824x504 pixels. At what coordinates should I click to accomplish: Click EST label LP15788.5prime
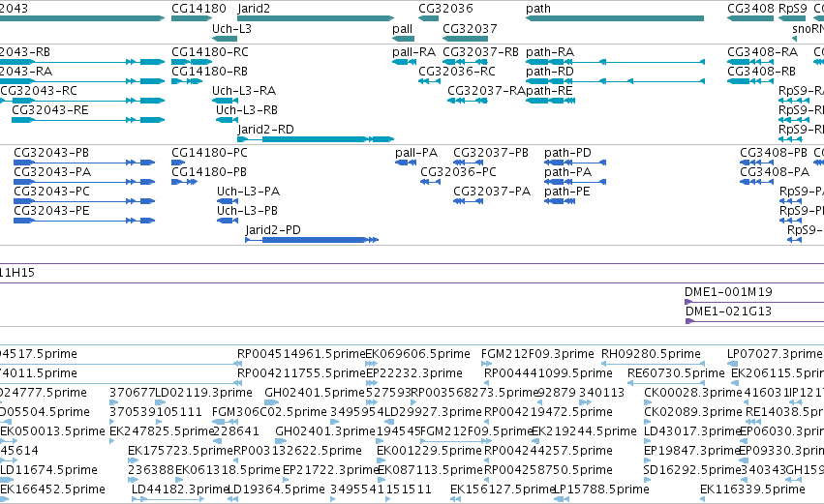[602, 489]
